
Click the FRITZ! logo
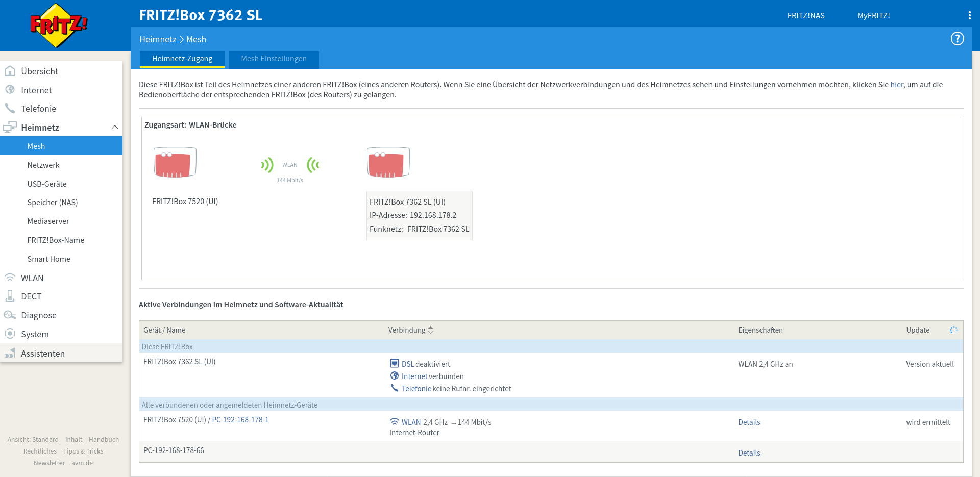[59, 26]
